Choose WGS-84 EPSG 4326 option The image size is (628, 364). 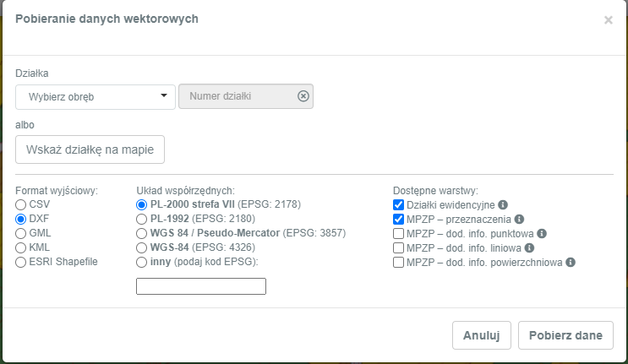pyautogui.click(x=142, y=247)
